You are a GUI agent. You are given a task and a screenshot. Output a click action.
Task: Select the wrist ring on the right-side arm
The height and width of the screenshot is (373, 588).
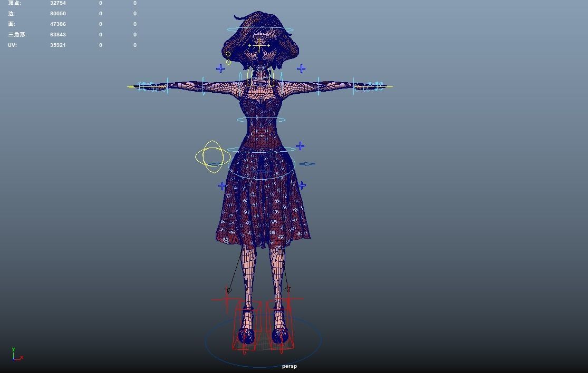click(353, 86)
